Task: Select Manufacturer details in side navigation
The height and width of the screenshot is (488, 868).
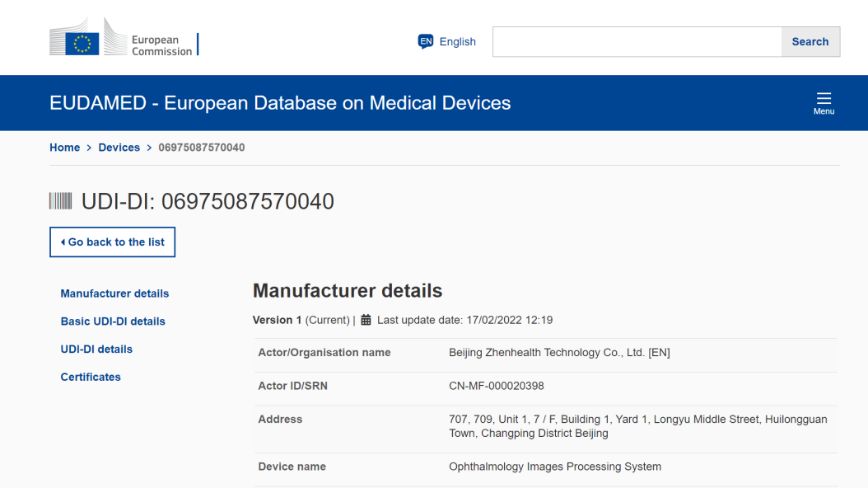Action: [x=114, y=293]
